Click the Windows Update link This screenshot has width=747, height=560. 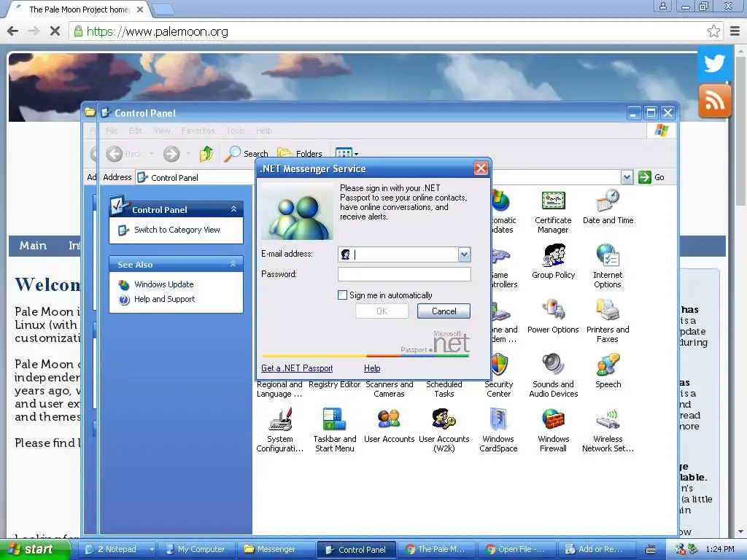coord(164,284)
